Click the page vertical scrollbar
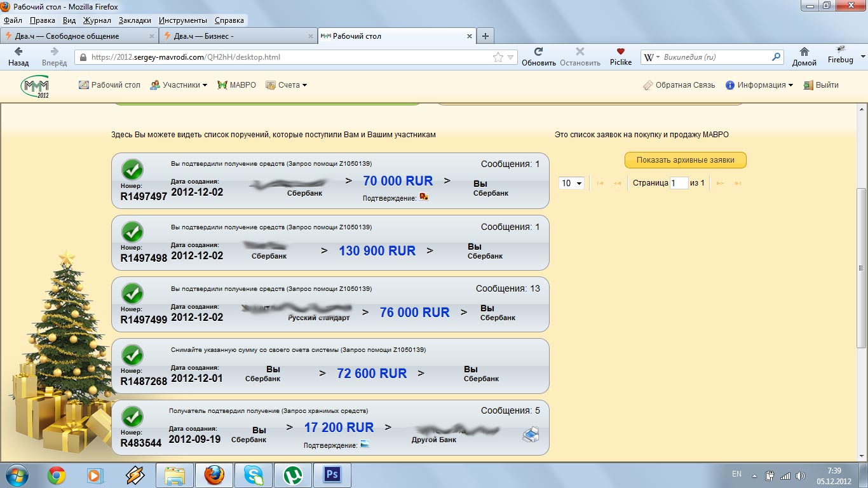The width and height of the screenshot is (868, 488). pos(862,267)
